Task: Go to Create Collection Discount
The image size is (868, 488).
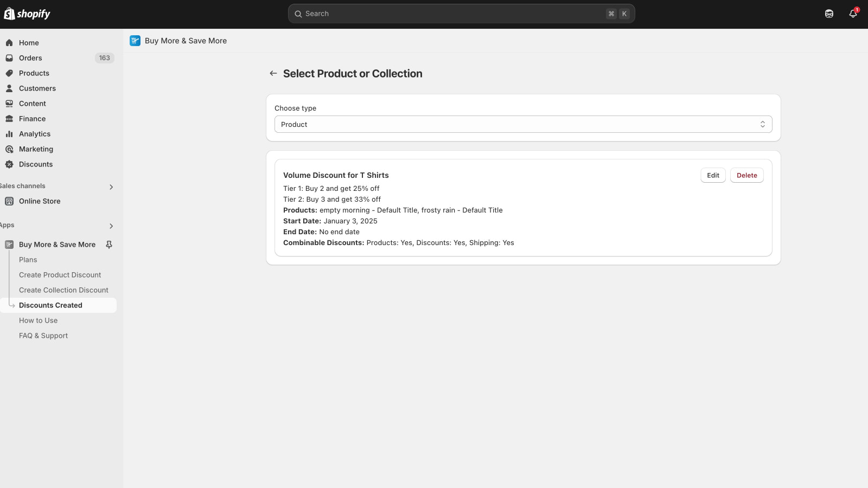Action: point(63,290)
